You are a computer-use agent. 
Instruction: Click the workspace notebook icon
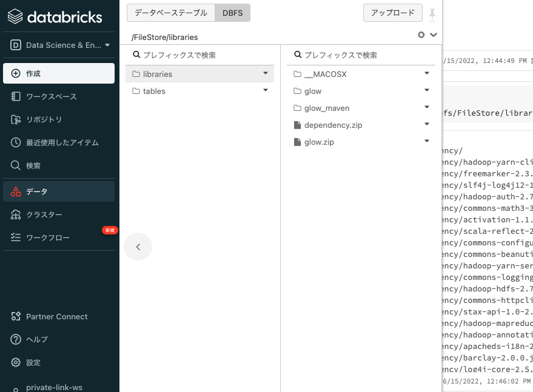(x=16, y=96)
